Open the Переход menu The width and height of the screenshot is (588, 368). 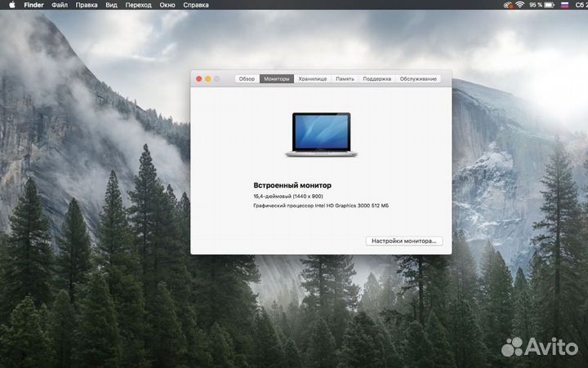click(x=138, y=5)
